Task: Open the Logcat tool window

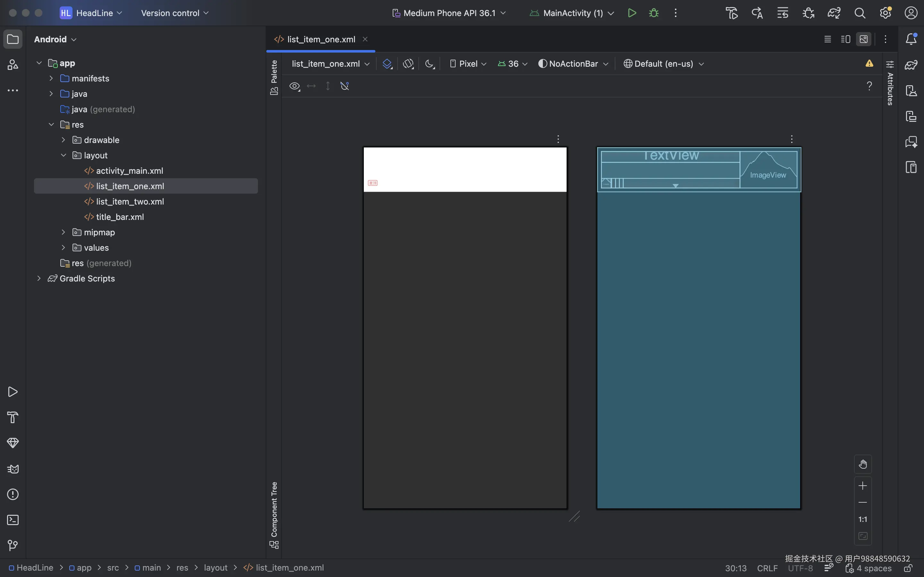Action: [x=13, y=469]
